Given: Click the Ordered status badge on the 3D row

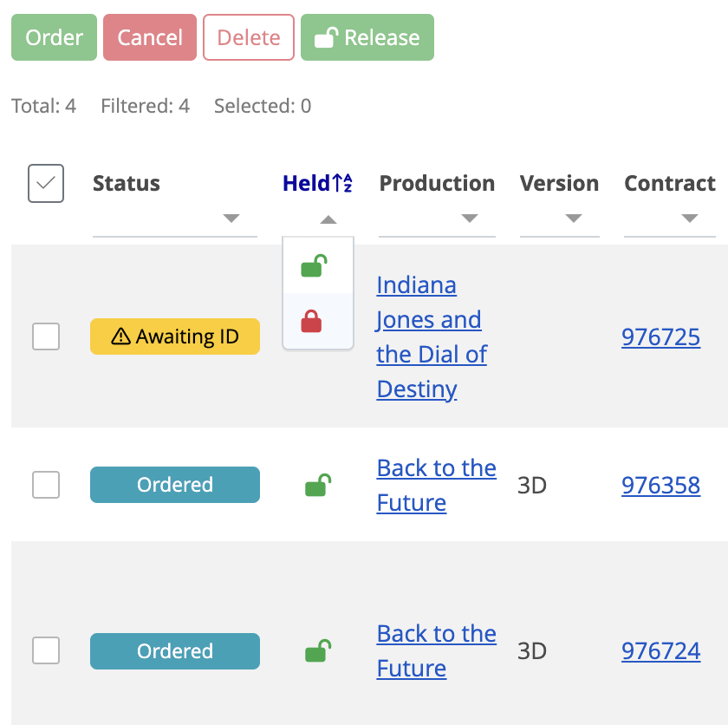Looking at the screenshot, I should tap(174, 485).
